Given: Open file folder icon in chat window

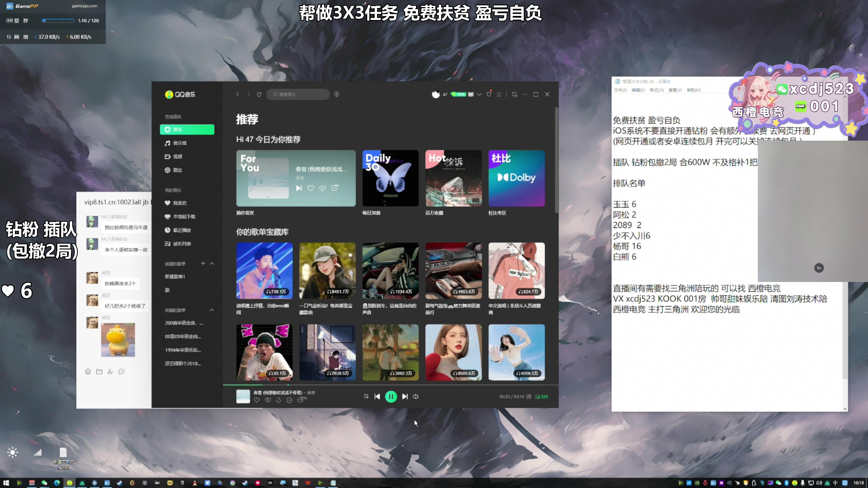Looking at the screenshot, I should (99, 372).
